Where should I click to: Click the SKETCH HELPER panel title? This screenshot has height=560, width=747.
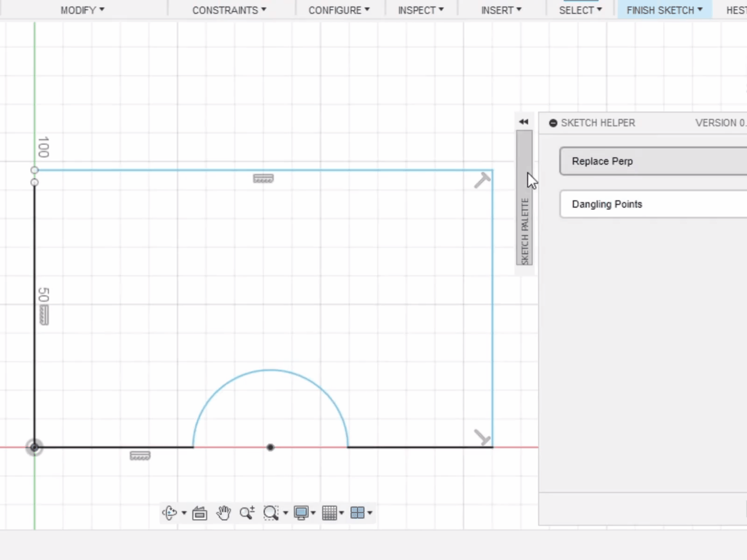pos(598,123)
